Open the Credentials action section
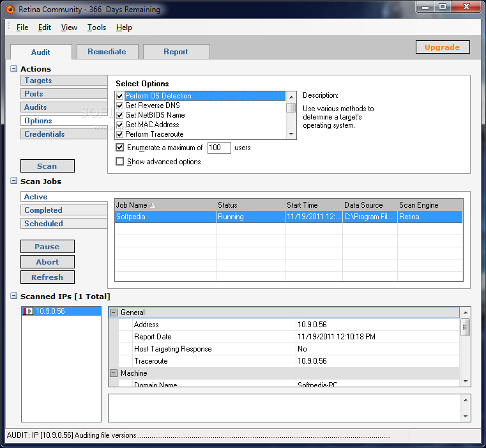Viewport: 486px width, 448px height. click(64, 134)
